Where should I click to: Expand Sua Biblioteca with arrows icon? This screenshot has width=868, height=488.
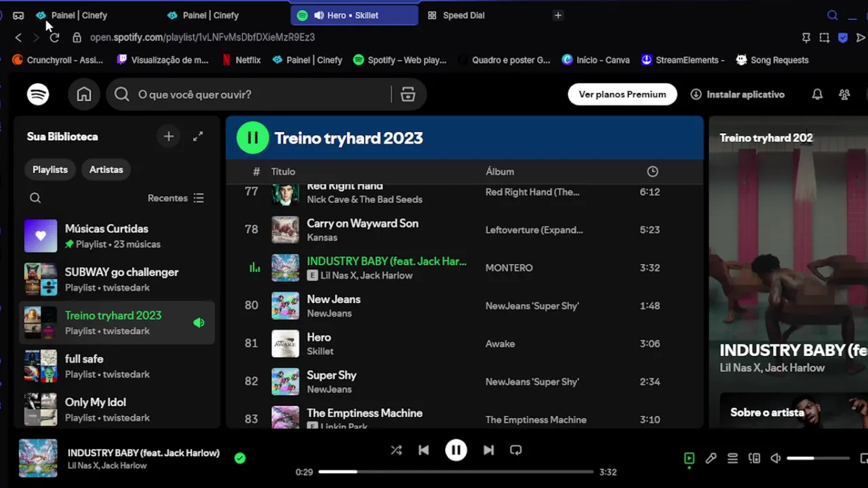click(198, 136)
